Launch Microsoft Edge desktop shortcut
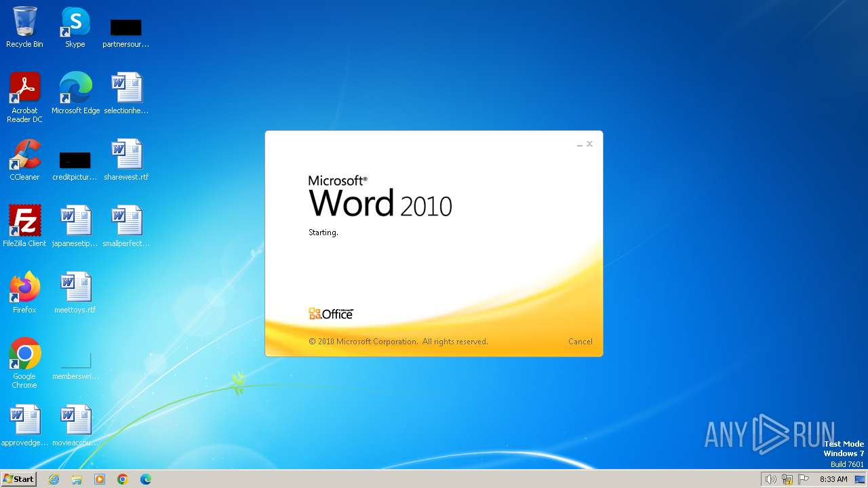The height and width of the screenshot is (488, 868). tap(75, 94)
